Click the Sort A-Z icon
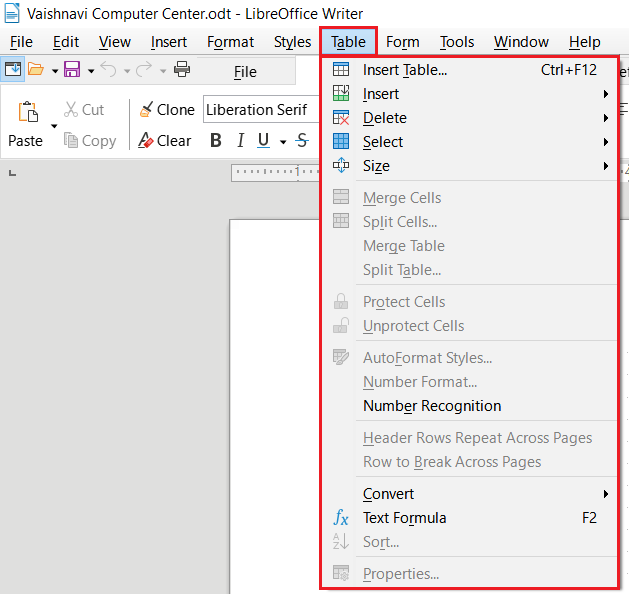This screenshot has height=594, width=629. [x=341, y=541]
